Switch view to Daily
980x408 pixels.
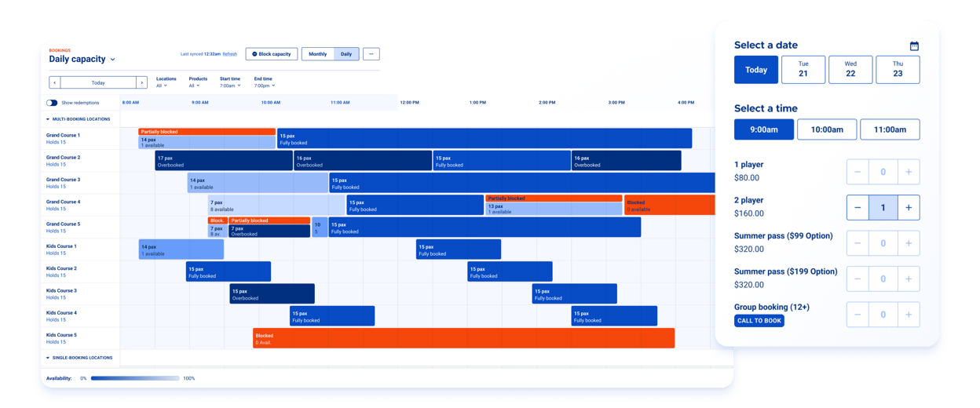pyautogui.click(x=346, y=54)
